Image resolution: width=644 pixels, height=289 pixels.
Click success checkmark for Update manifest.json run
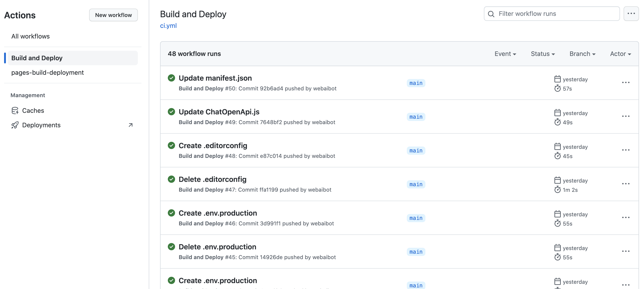pos(171,78)
